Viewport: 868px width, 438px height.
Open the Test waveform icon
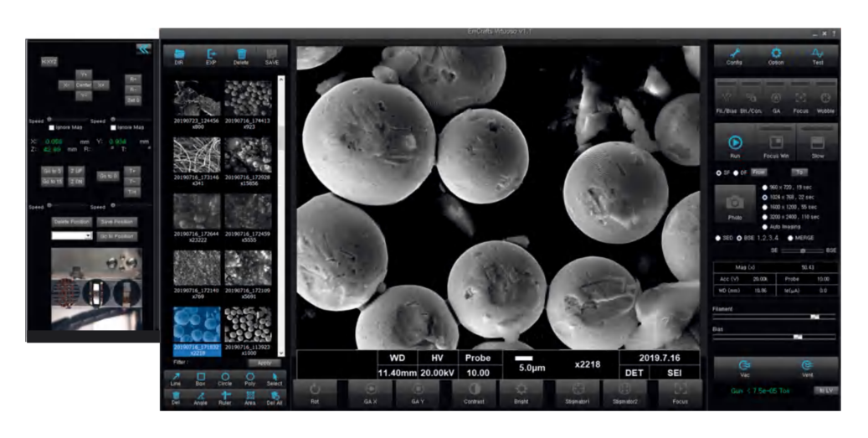pos(818,56)
